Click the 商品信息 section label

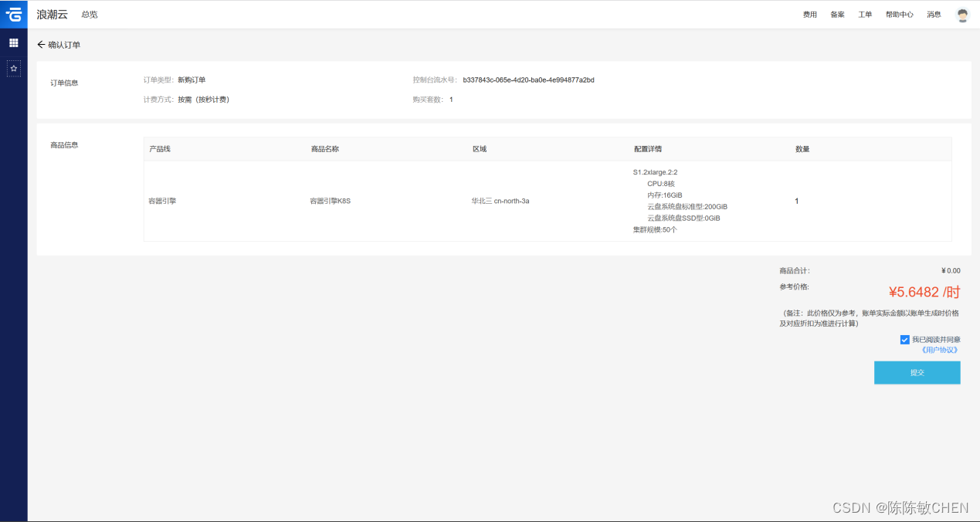point(64,144)
